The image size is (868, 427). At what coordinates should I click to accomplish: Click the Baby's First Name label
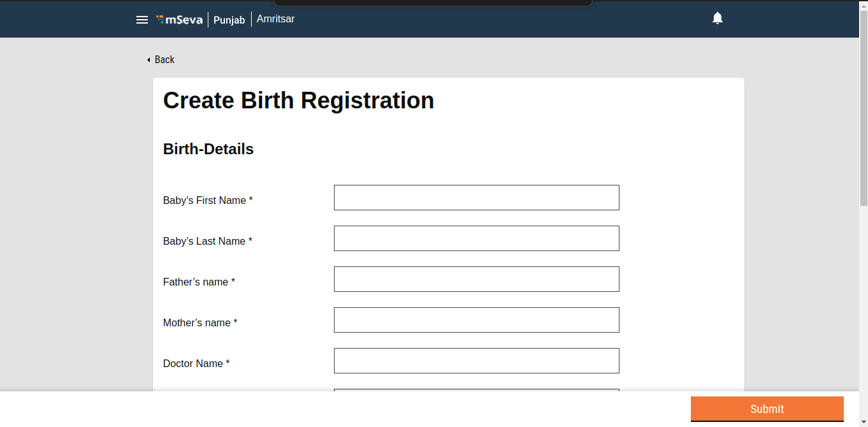click(x=208, y=201)
